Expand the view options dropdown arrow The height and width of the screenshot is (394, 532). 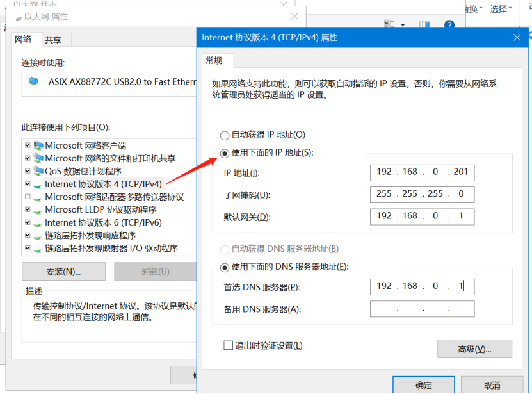pos(403,25)
